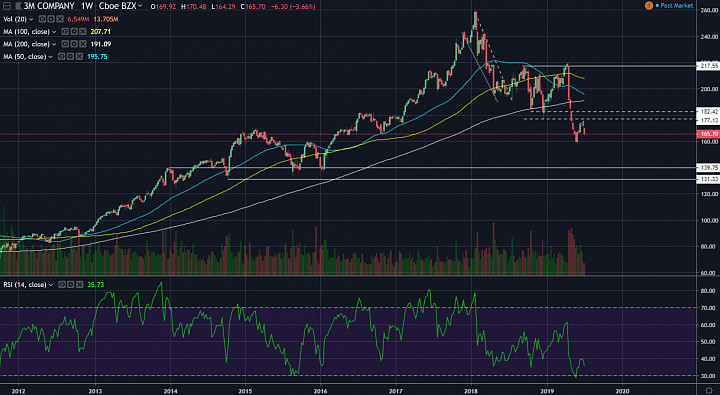The height and width of the screenshot is (395, 720).
Task: Expand the MA (200, close) dropdown arrow
Action: click(54, 45)
